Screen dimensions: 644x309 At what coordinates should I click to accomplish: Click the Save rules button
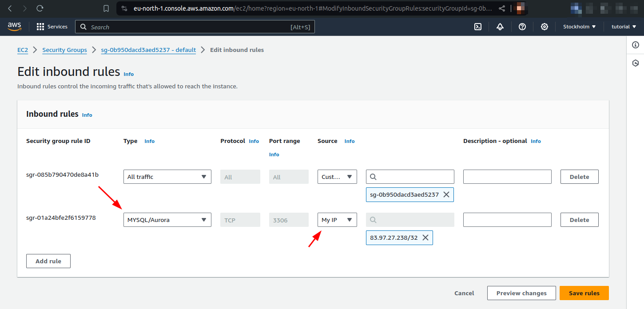point(584,293)
